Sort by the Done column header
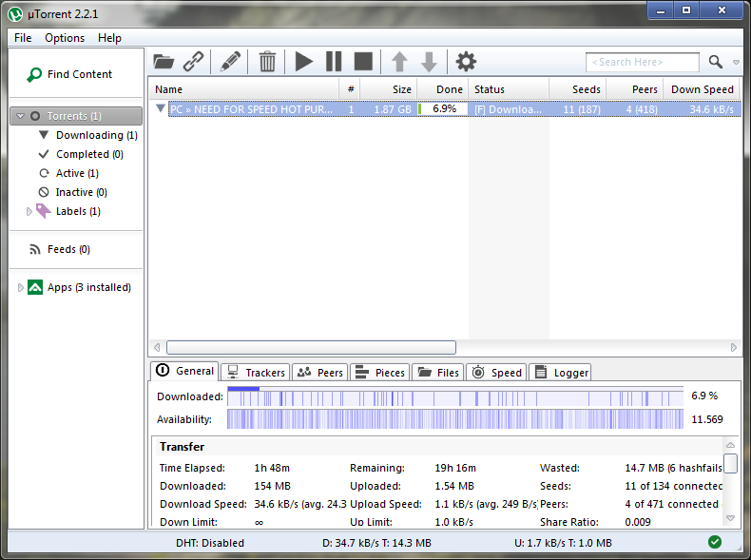Viewport: 751px width, 560px height. [443, 89]
